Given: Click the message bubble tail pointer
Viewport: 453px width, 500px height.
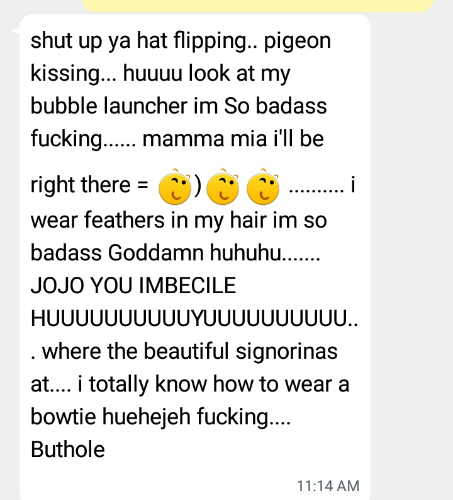Looking at the screenshot, I should [x=16, y=31].
